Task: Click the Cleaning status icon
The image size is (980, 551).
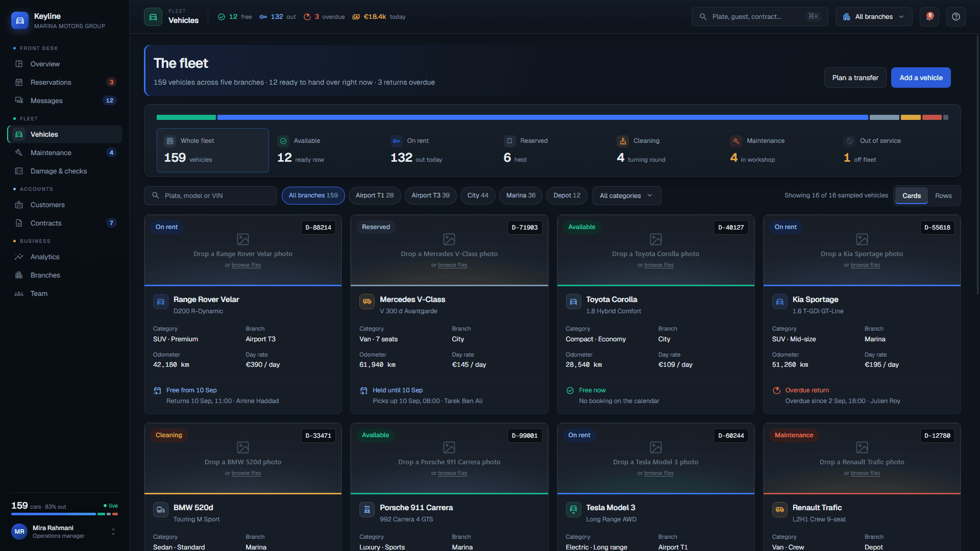Action: pyautogui.click(x=623, y=141)
